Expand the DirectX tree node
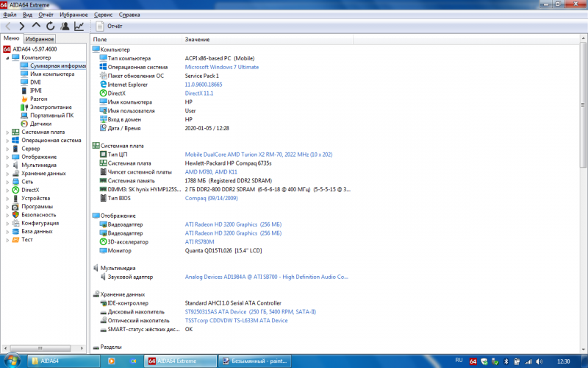This screenshot has height=368, width=588. 7,190
